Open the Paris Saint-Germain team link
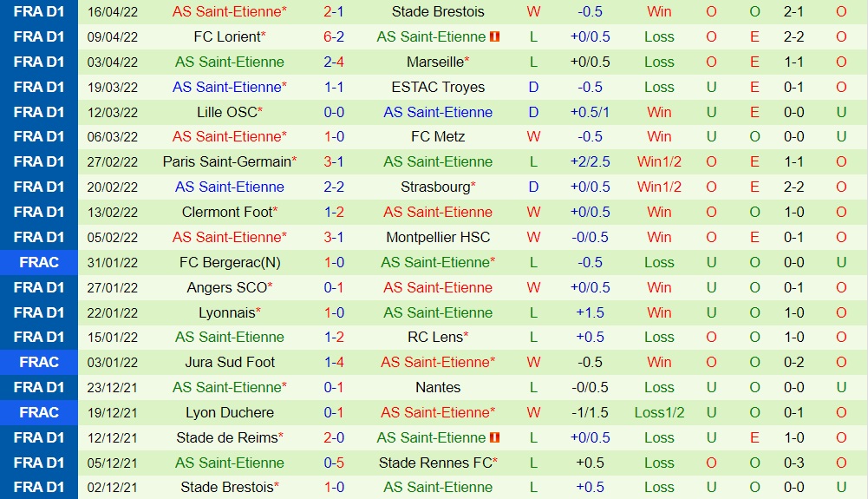 (x=227, y=162)
